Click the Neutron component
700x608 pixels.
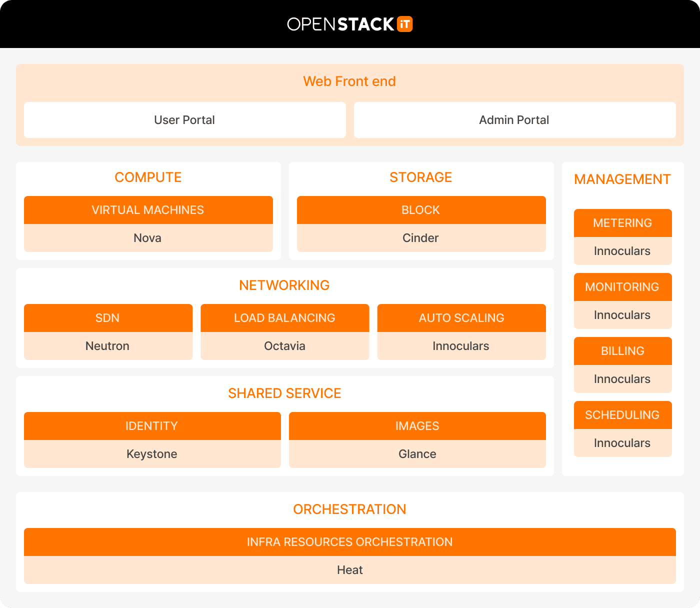(107, 346)
